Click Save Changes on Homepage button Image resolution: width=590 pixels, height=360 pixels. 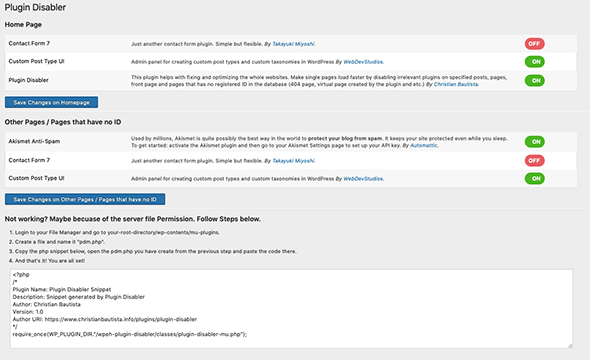(52, 102)
